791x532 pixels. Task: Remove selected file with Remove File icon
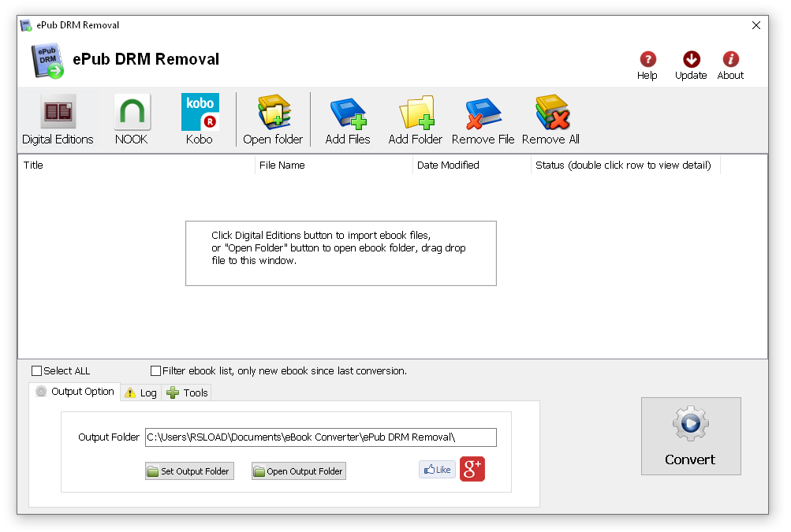coord(483,118)
